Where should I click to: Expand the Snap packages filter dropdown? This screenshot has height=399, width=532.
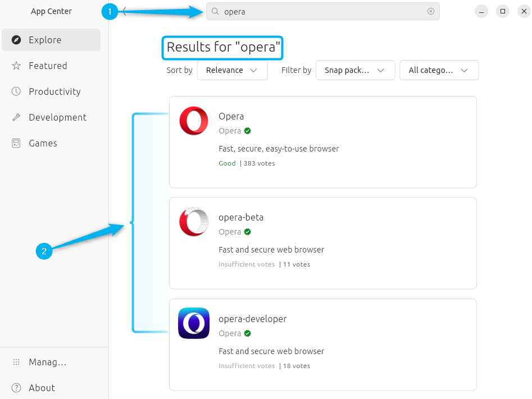(x=354, y=70)
